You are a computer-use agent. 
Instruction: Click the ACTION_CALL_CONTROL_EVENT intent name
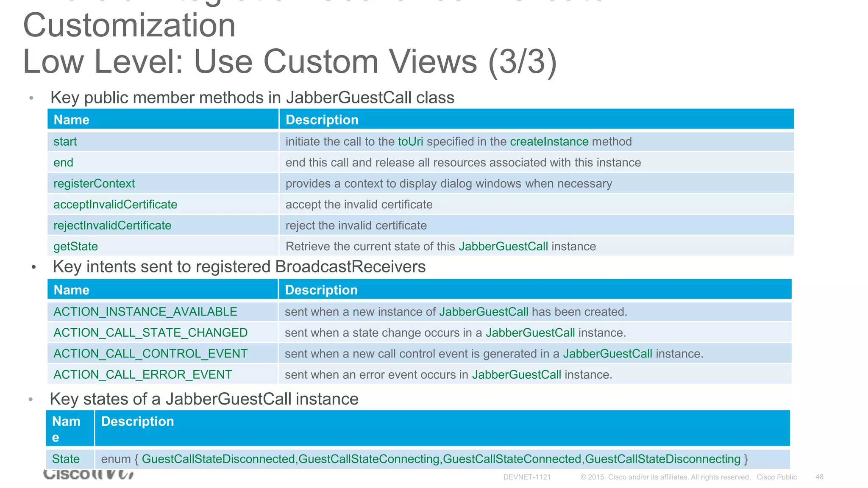coord(150,354)
